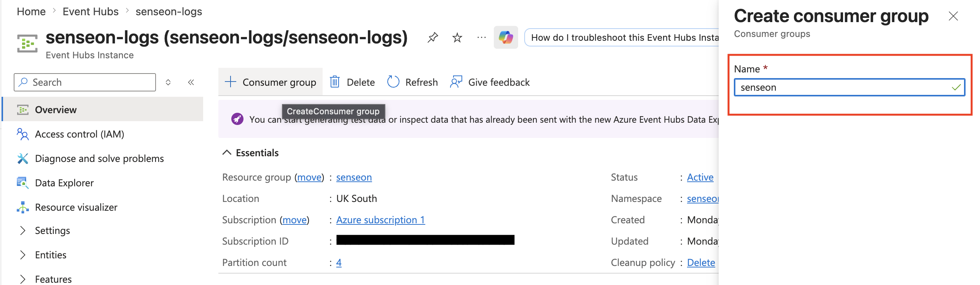Go to senseon-logs breadcrumb

[x=169, y=12]
